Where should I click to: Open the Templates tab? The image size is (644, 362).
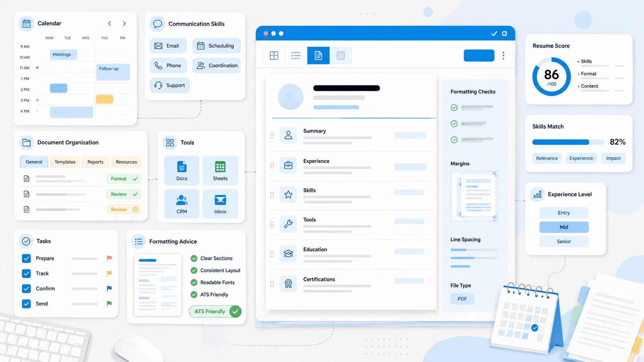click(x=65, y=162)
